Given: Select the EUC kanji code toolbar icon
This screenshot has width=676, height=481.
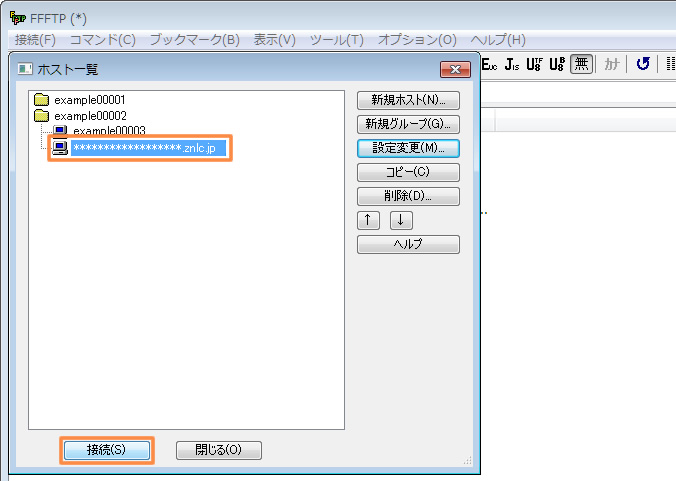Looking at the screenshot, I should click(489, 65).
